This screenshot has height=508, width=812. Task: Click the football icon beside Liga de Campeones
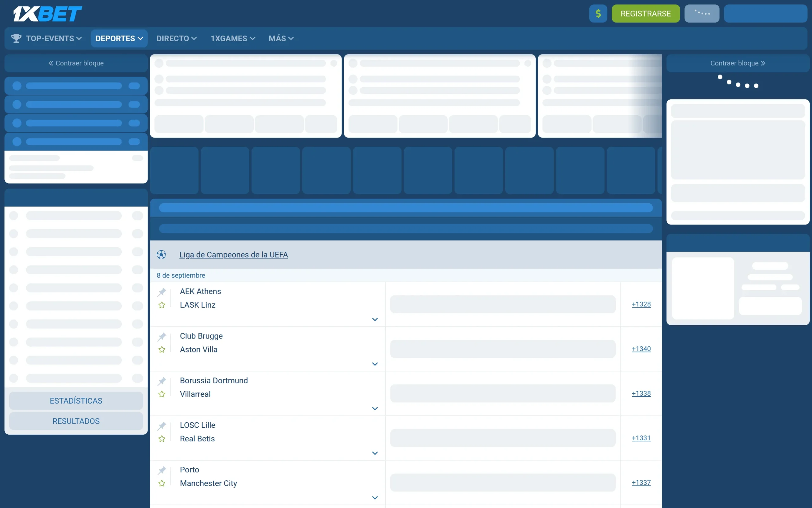[x=161, y=255]
